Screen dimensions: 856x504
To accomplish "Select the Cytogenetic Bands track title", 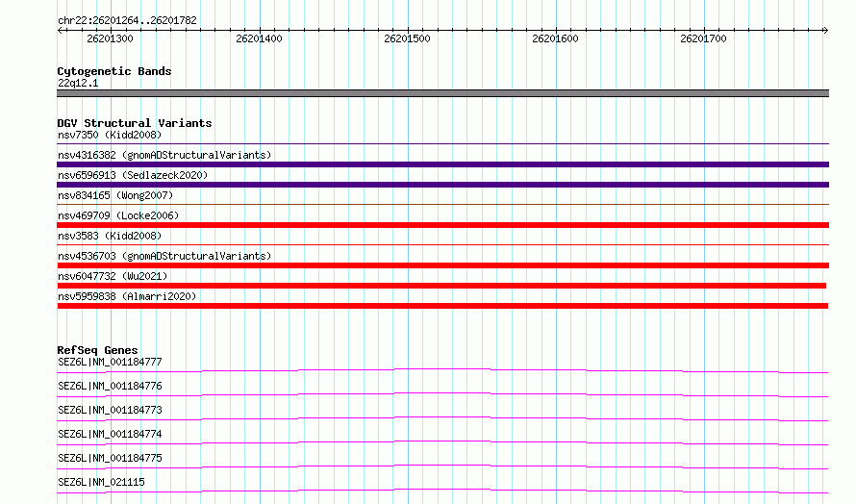I will [x=114, y=71].
